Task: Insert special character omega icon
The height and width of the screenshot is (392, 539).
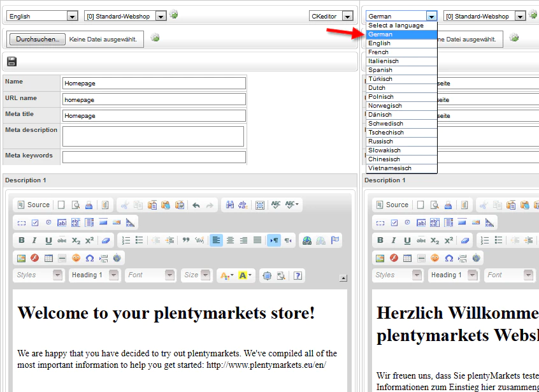Action: 90,258
